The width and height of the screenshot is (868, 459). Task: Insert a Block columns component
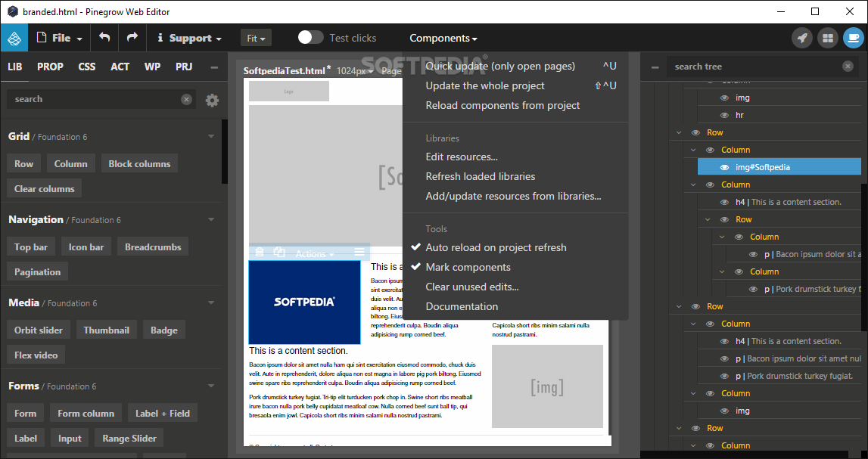139,163
